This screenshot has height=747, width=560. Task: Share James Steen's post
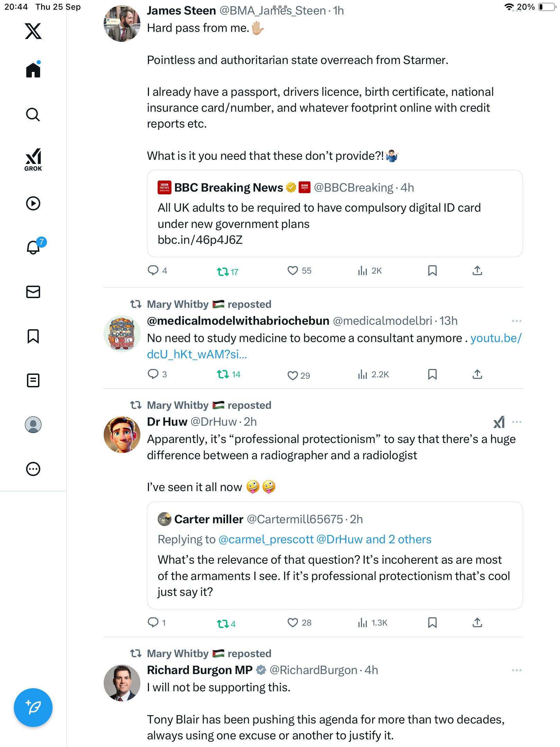(x=477, y=270)
